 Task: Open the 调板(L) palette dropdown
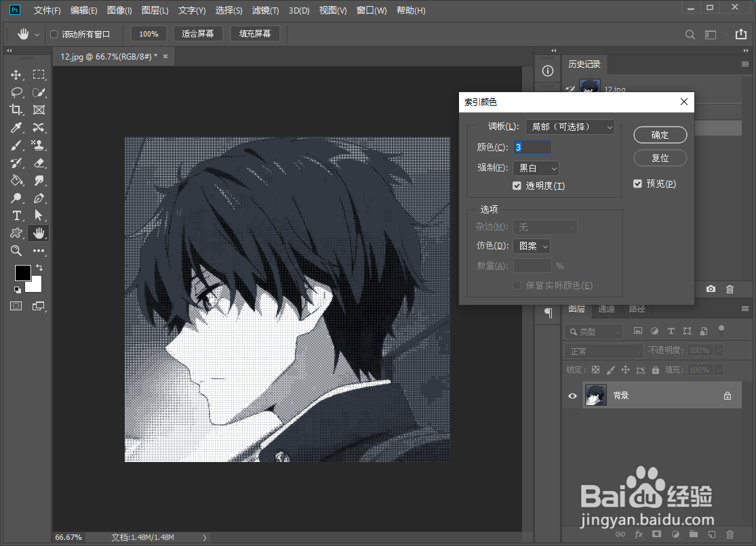pyautogui.click(x=570, y=127)
